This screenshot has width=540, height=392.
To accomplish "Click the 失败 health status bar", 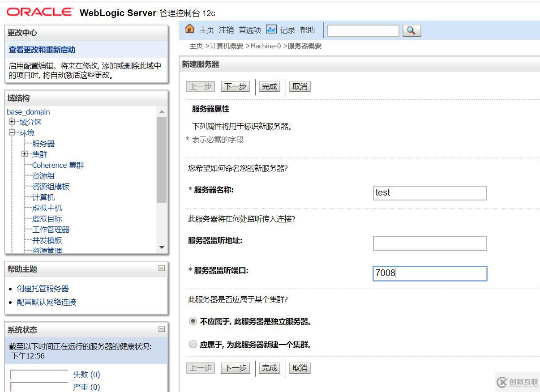I will (39, 375).
